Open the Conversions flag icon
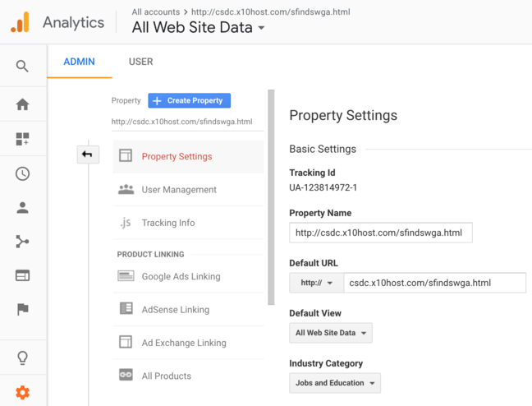 click(x=22, y=310)
